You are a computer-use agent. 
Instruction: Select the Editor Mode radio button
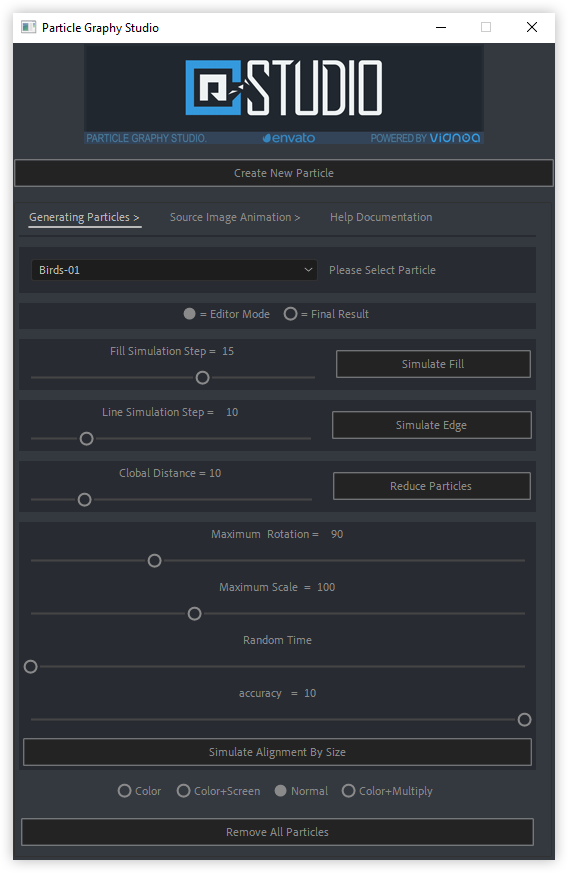click(189, 314)
